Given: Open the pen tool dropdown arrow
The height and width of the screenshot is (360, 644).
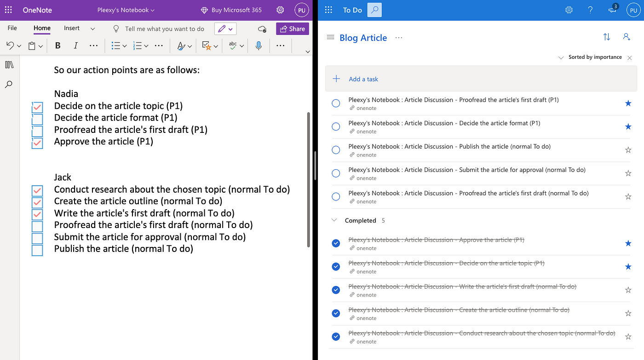Looking at the screenshot, I should coord(230,29).
